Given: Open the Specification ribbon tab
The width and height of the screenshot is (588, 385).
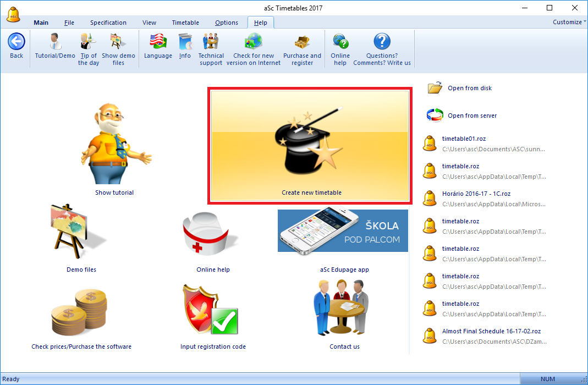Looking at the screenshot, I should coord(108,23).
